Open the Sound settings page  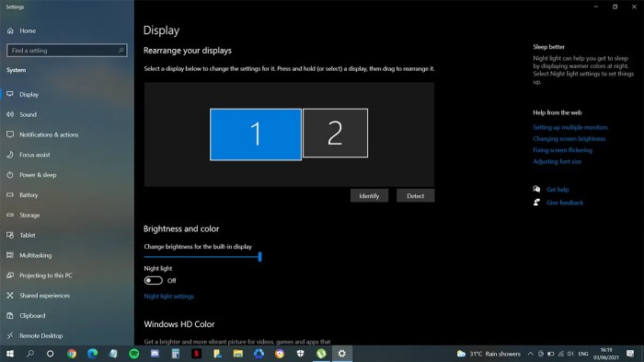(28, 114)
